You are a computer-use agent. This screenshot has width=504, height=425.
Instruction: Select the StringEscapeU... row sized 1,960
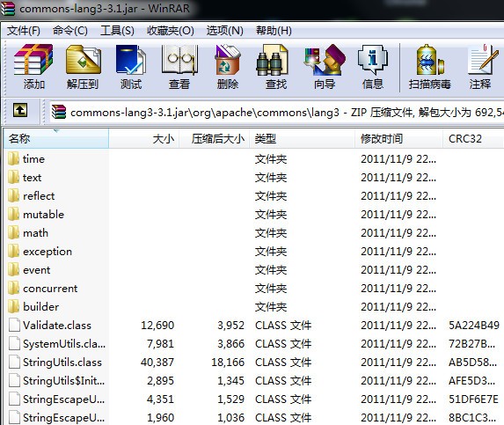pyautogui.click(x=254, y=418)
